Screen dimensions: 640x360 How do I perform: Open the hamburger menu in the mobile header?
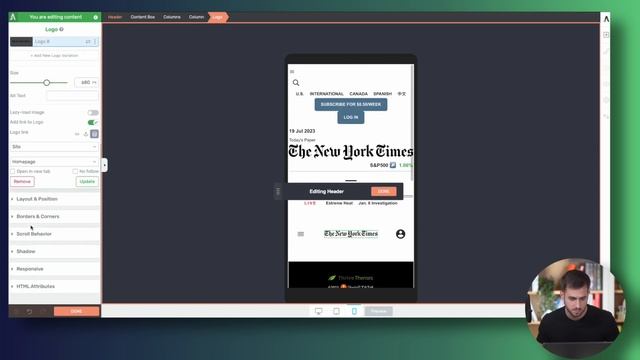point(301,234)
